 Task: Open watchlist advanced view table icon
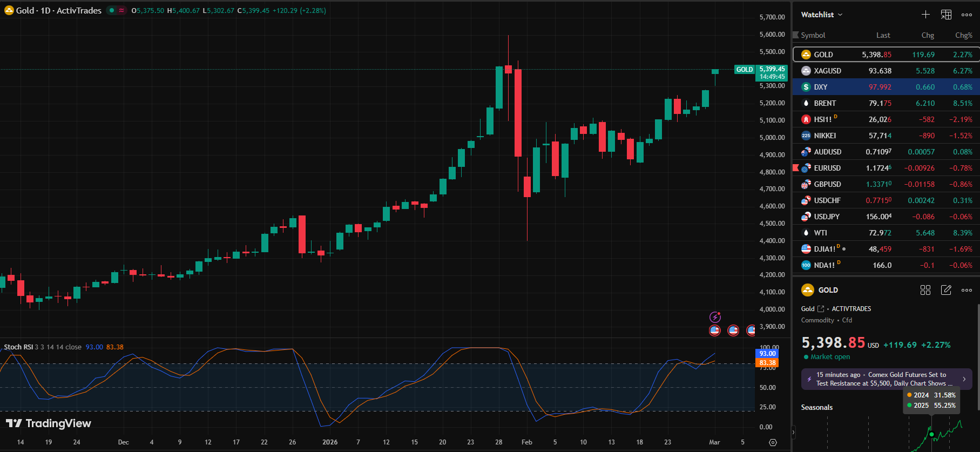(946, 15)
